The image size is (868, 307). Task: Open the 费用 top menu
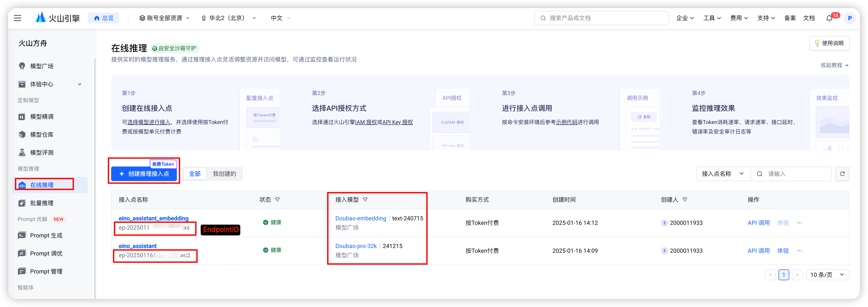click(739, 18)
